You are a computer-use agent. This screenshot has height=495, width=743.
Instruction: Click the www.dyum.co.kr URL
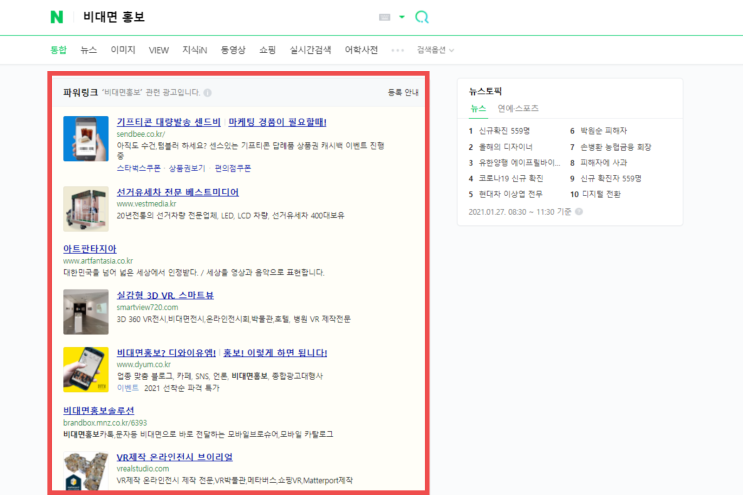[x=144, y=365]
